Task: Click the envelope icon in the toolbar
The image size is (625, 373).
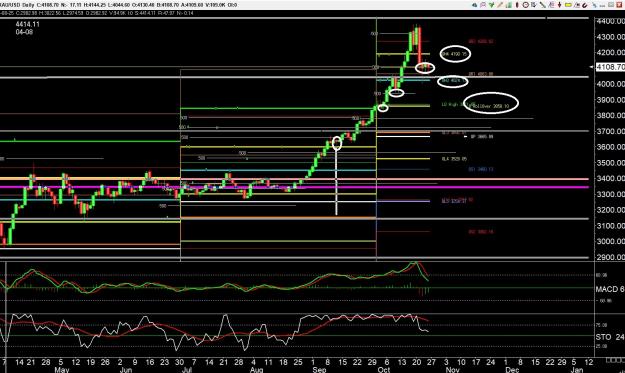Action: coord(611,5)
